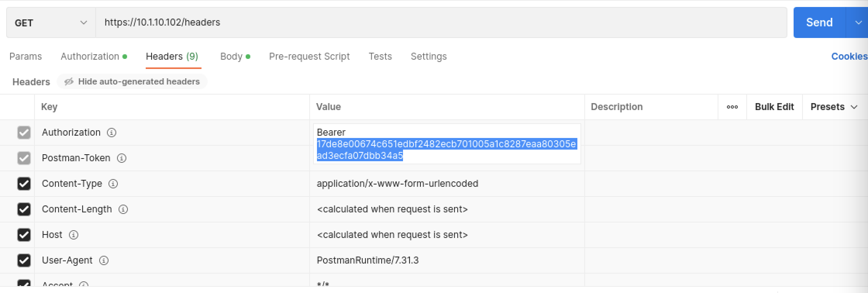
Task: Click the Content-Length calculated value
Action: [x=392, y=209]
